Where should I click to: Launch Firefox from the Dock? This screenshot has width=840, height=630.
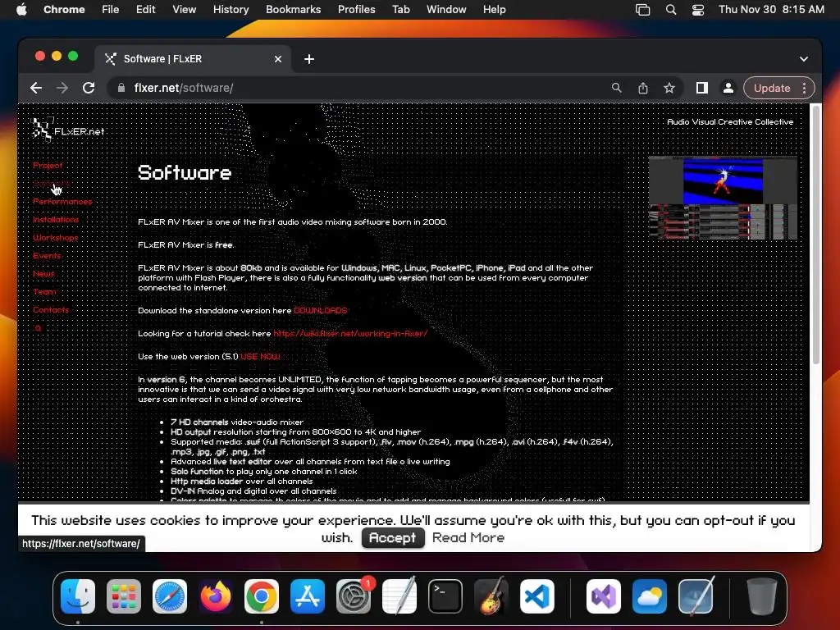click(x=216, y=596)
